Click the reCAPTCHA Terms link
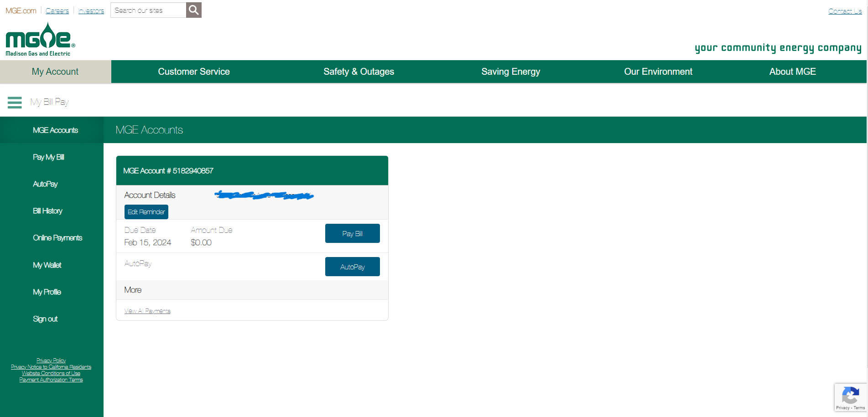The image size is (868, 417). 859,408
